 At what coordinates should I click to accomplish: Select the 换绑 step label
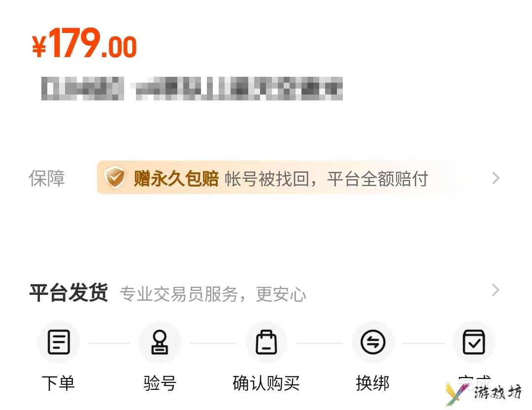tap(372, 383)
